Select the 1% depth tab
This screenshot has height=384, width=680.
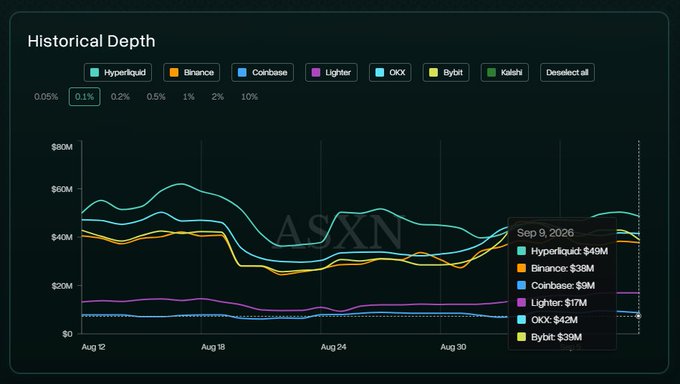[189, 97]
